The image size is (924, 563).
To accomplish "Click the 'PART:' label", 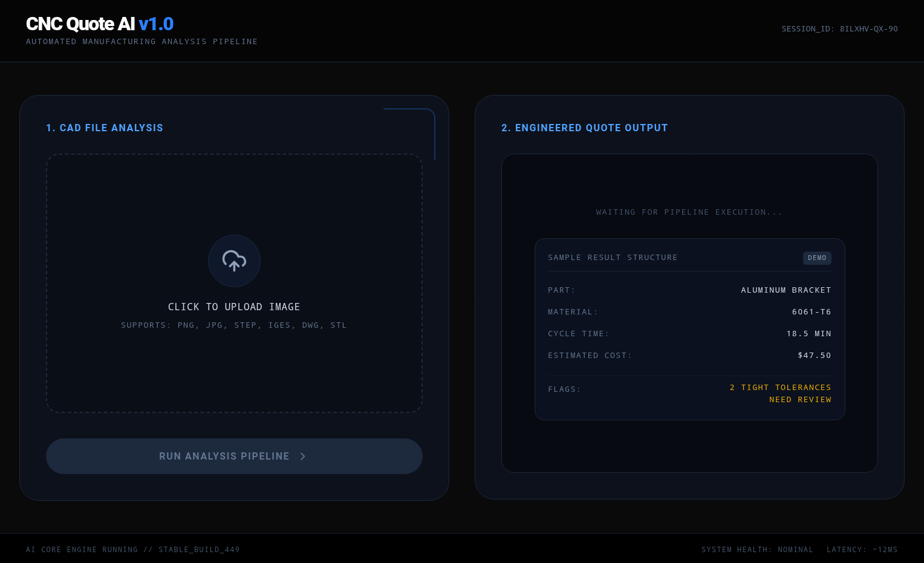I will [x=562, y=290].
